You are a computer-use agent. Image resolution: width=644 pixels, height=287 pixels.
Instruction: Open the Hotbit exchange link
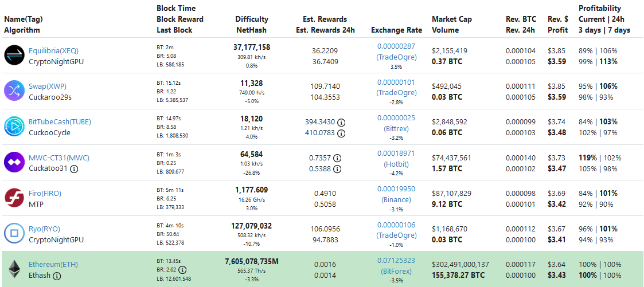[x=396, y=164]
